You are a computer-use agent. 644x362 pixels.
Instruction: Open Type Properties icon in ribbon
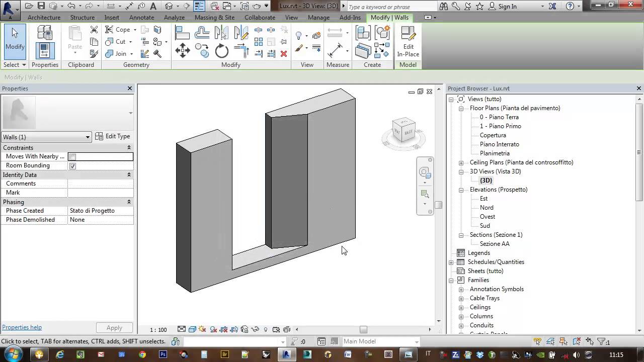point(45,33)
